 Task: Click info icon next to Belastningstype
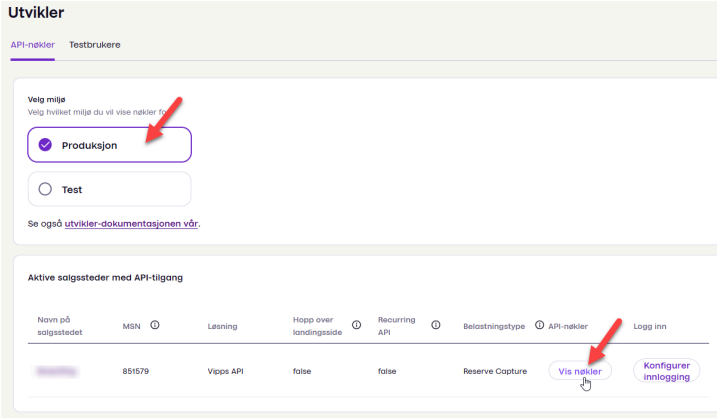[540, 325]
